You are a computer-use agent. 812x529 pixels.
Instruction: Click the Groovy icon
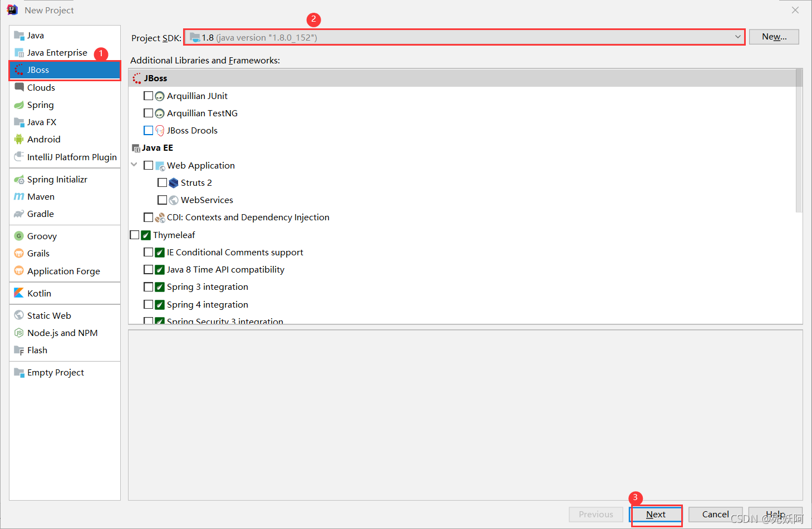pos(19,236)
